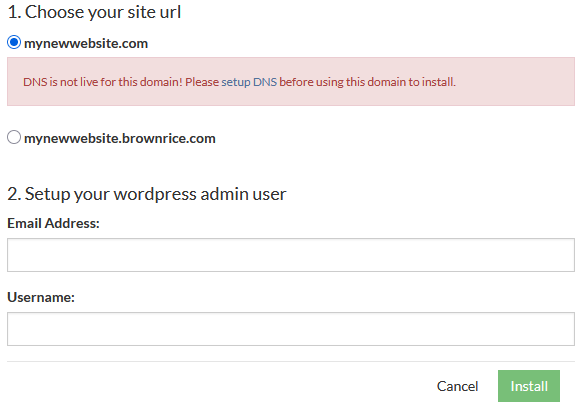582x416 pixels.
Task: Focus the Username input field
Action: point(291,329)
